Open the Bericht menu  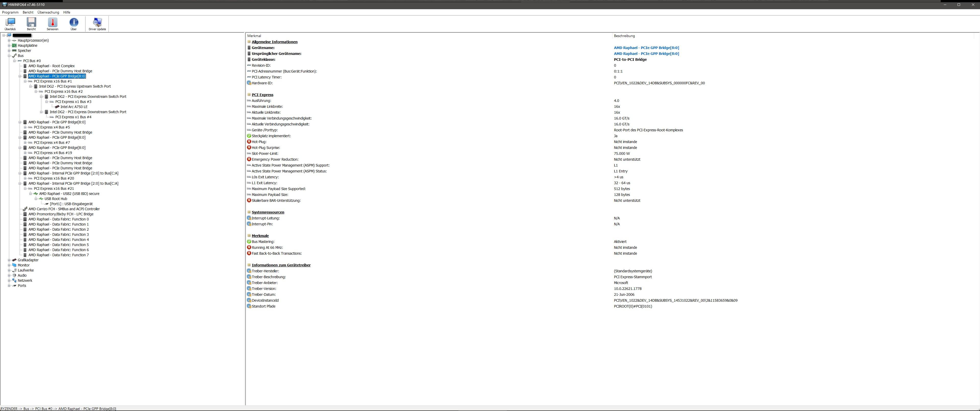[28, 12]
